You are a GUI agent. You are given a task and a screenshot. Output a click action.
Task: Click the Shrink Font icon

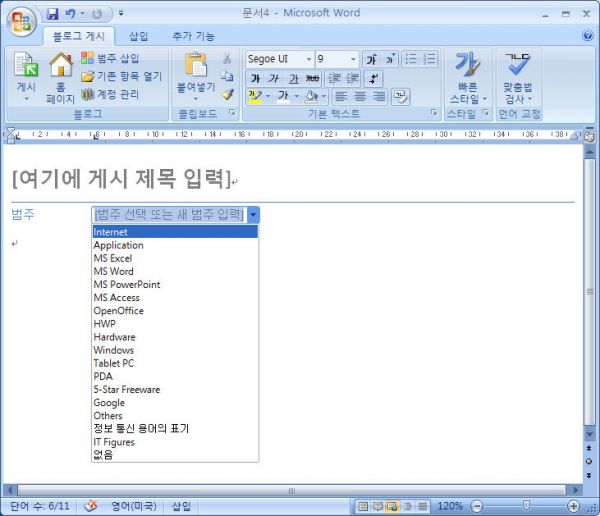point(390,59)
